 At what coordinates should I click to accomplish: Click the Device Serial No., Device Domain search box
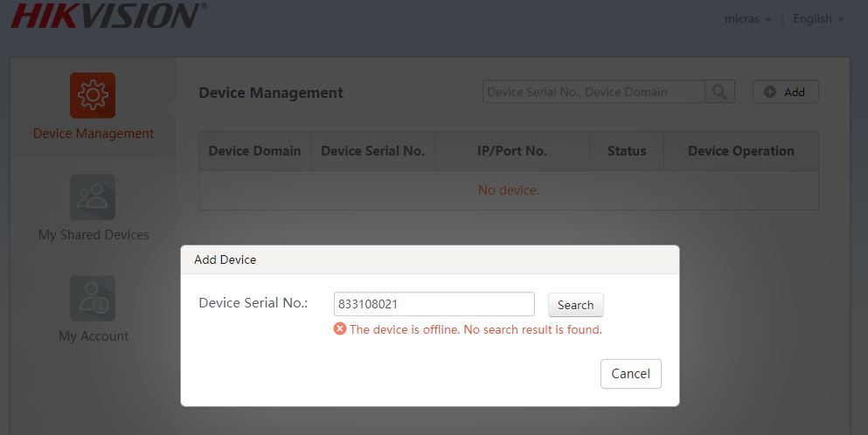593,92
